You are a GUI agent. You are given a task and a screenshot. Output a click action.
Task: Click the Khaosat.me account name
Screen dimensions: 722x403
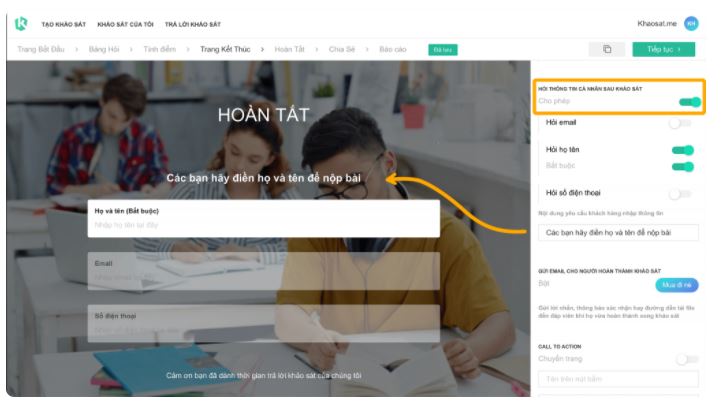pyautogui.click(x=657, y=23)
